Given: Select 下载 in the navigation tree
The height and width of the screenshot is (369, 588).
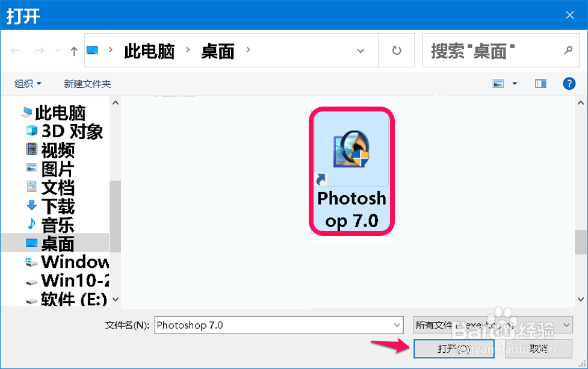Looking at the screenshot, I should 58,206.
